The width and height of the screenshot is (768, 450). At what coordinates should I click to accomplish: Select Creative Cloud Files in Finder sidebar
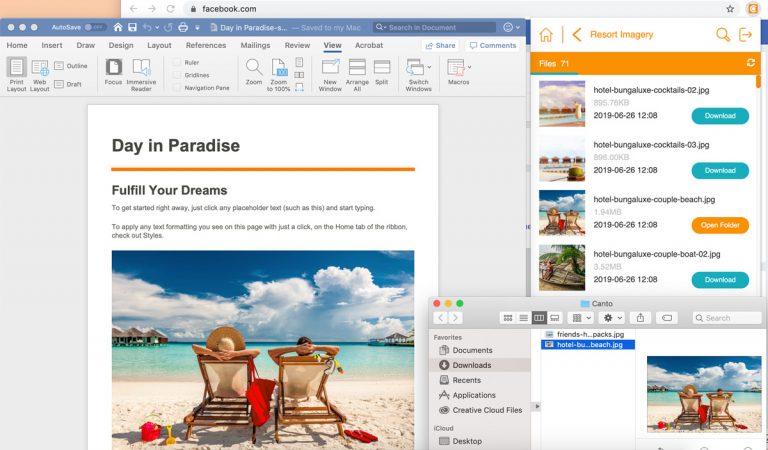pyautogui.click(x=487, y=410)
